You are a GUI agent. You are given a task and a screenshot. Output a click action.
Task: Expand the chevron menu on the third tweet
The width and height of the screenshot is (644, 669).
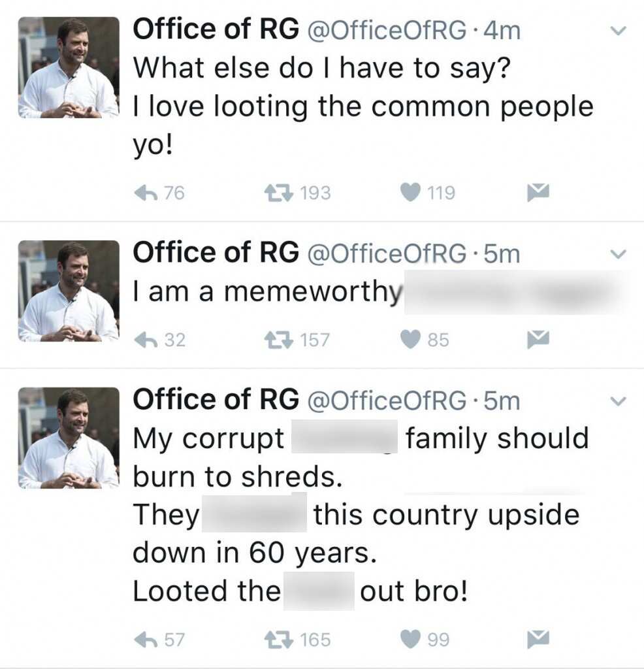point(617,400)
